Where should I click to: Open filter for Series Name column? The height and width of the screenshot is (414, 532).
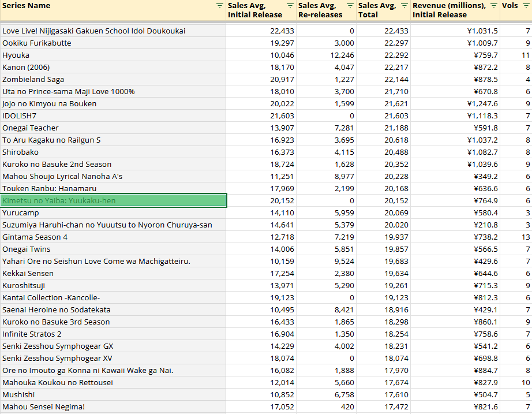click(219, 5)
